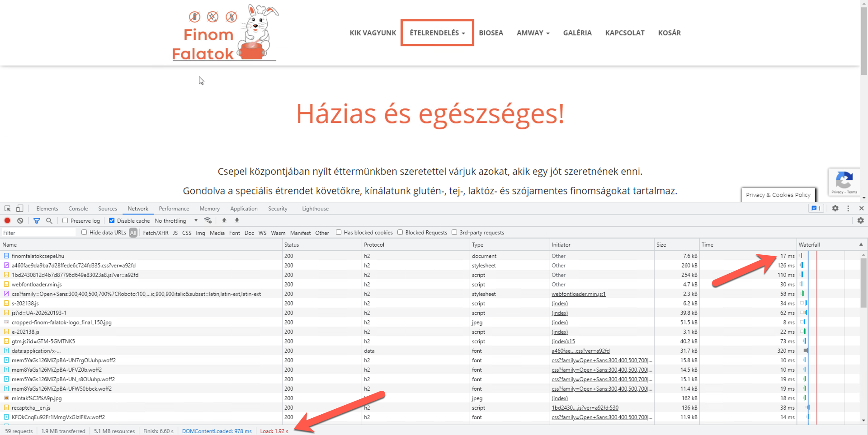Click the Privacy & Cookies Policy button
The image size is (868, 435).
pyautogui.click(x=778, y=195)
